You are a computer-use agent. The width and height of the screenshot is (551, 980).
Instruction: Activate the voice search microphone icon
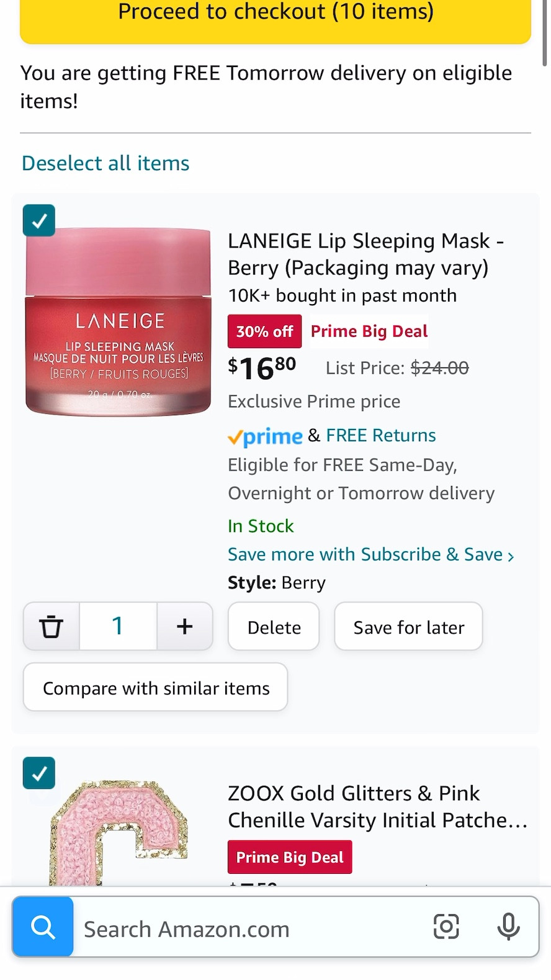(509, 927)
